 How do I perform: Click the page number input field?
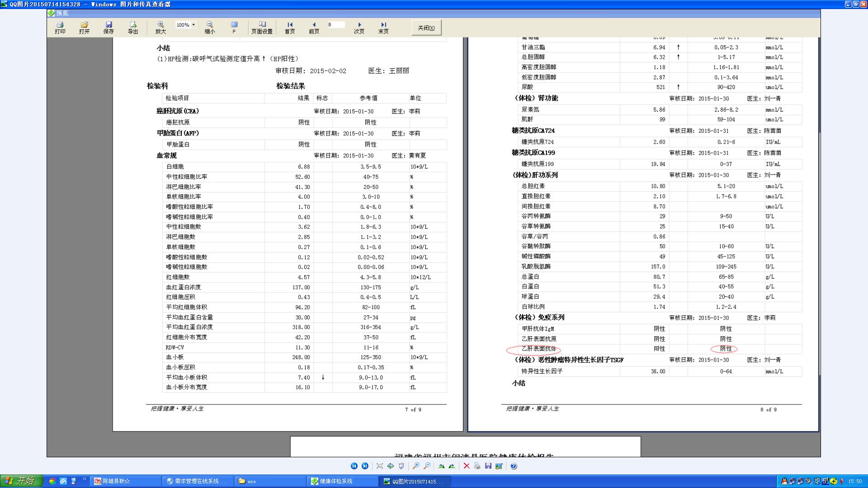(336, 25)
